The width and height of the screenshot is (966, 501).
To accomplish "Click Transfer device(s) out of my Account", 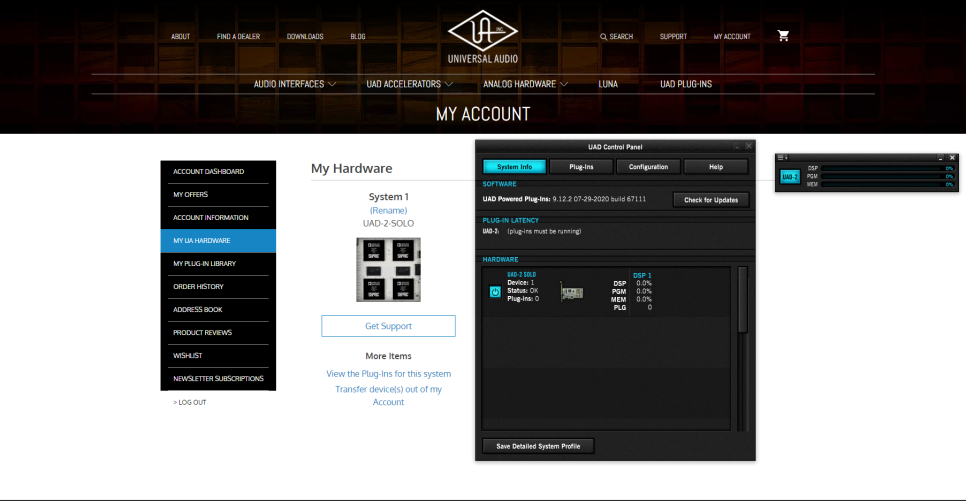I will click(388, 396).
